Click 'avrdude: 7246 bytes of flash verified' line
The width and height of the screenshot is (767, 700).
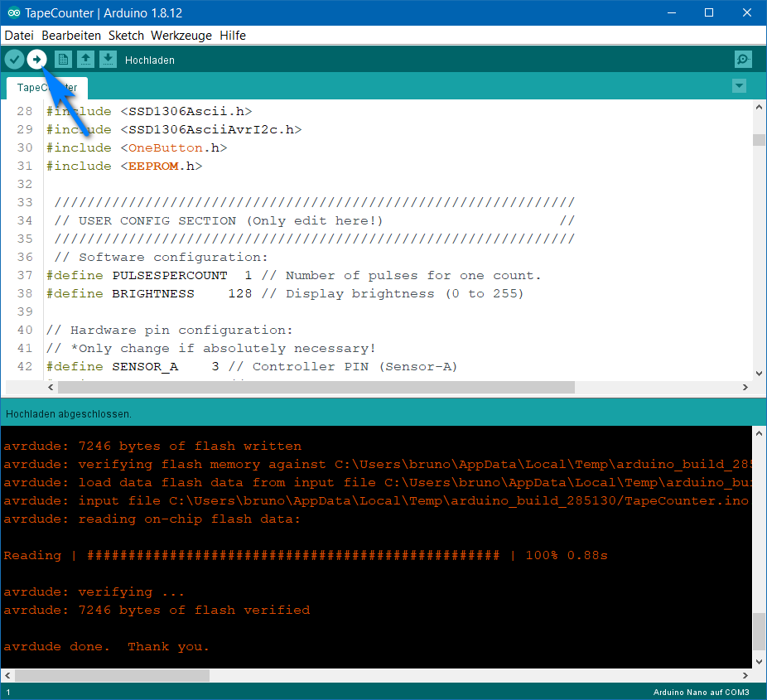click(157, 610)
